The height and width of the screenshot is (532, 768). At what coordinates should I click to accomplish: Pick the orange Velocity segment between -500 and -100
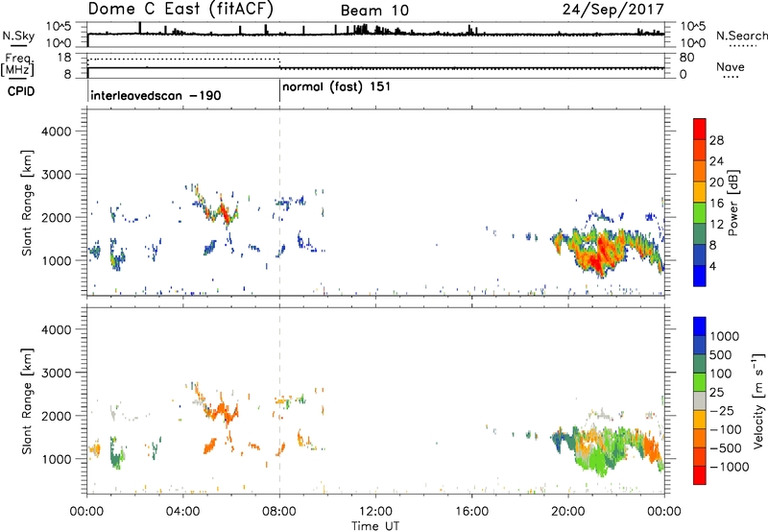pos(700,438)
